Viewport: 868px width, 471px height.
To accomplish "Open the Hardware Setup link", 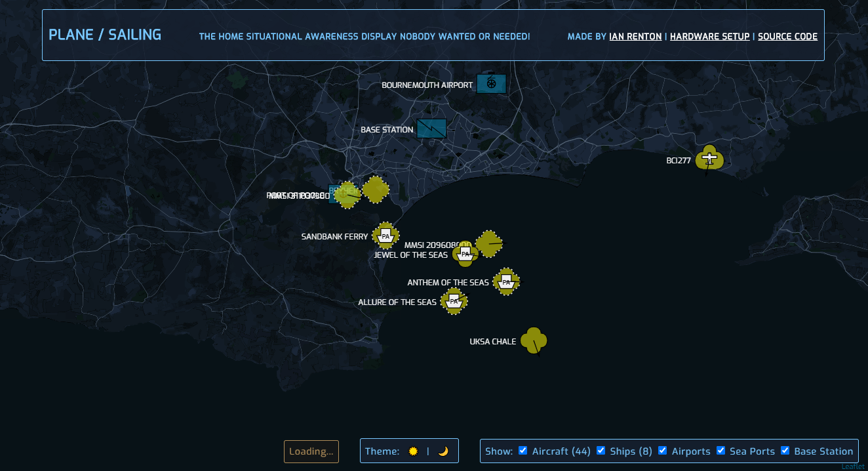I will 709,37.
